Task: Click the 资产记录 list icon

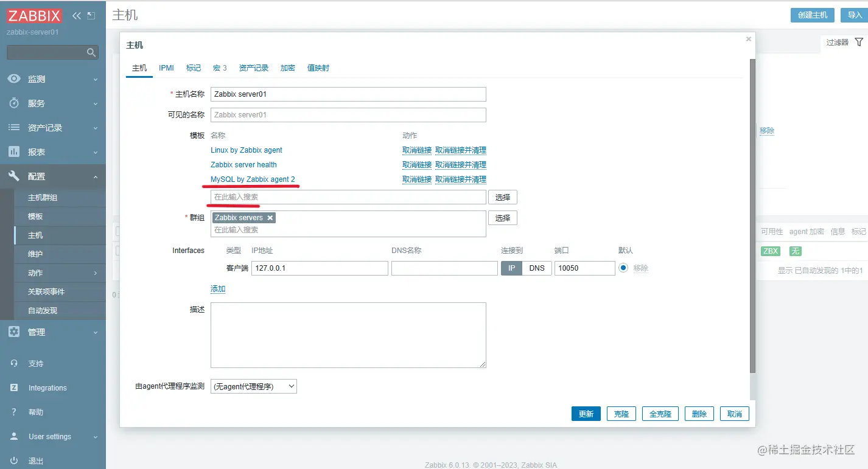Action: click(x=14, y=128)
